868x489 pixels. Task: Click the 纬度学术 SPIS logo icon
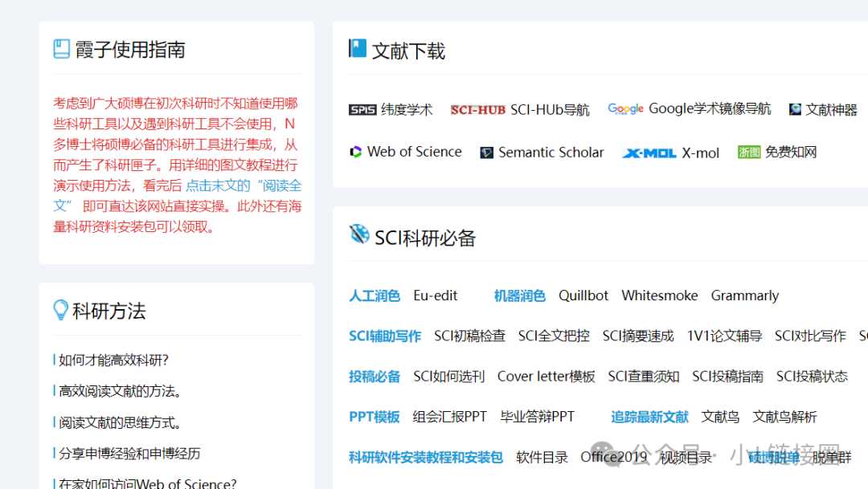coord(362,110)
